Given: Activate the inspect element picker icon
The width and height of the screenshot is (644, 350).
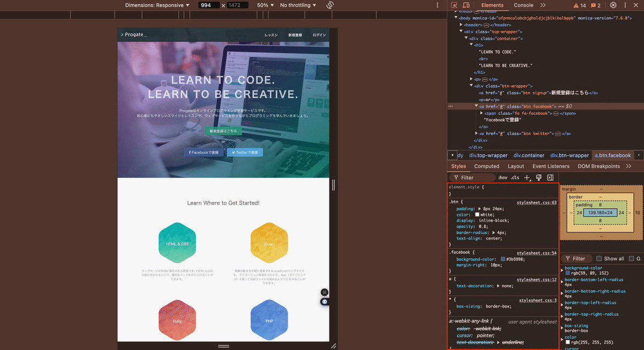Looking at the screenshot, I should point(454,5).
